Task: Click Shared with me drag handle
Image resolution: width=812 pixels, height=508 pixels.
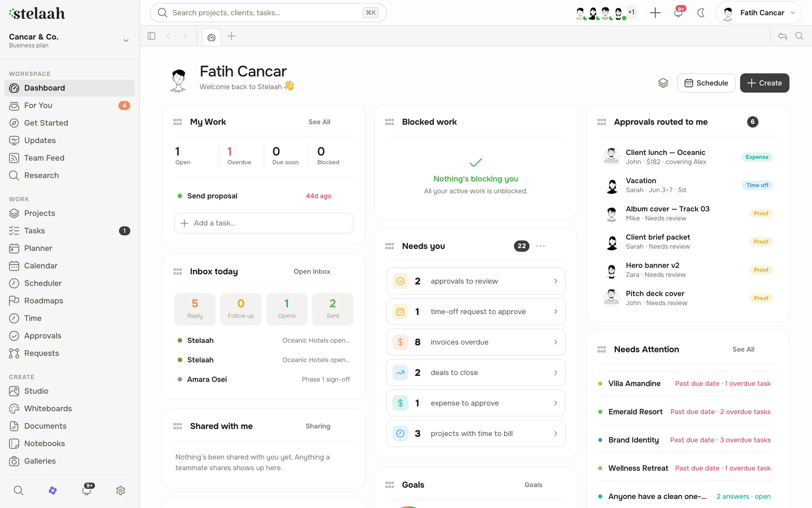Action: click(x=177, y=426)
